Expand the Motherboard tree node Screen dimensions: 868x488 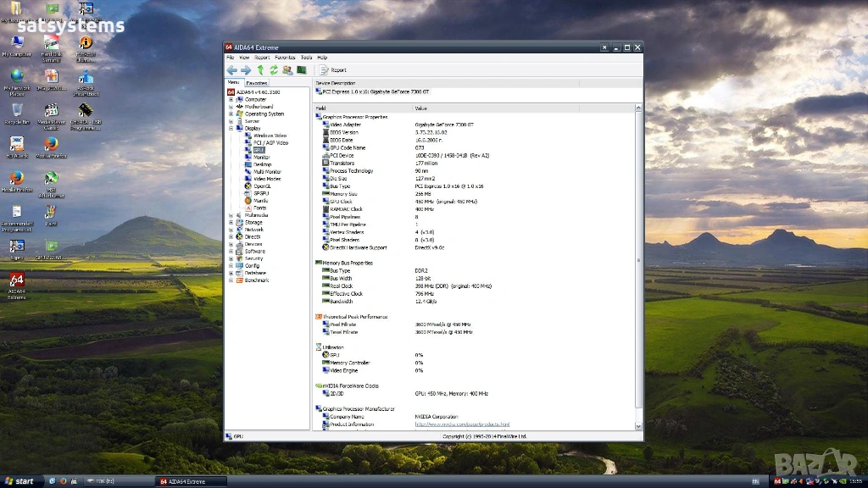231,107
